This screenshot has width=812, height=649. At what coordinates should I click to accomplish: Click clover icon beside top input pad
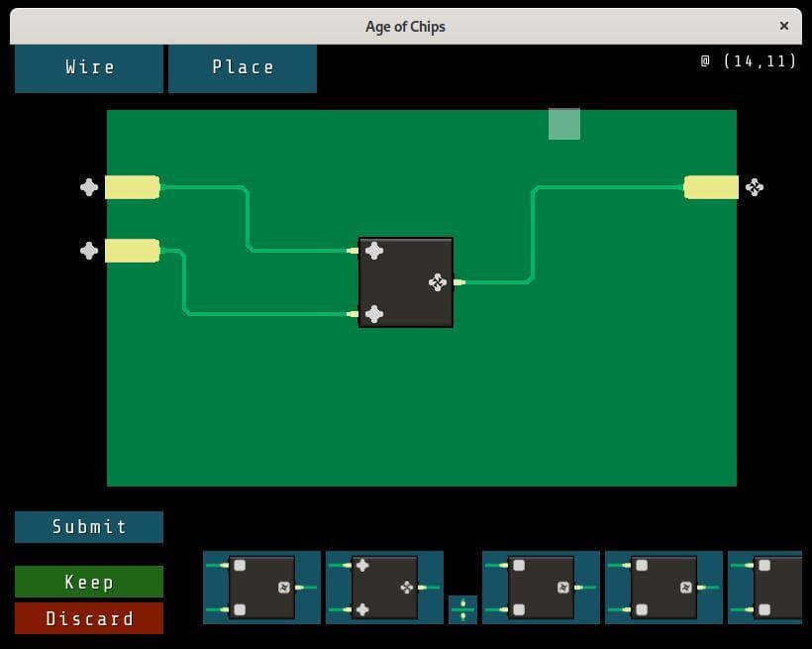pos(89,187)
